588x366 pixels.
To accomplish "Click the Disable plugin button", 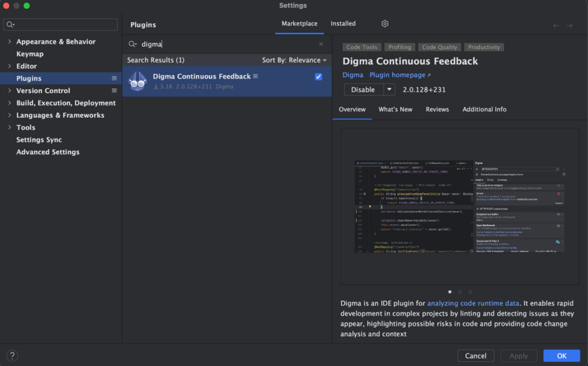I will click(x=363, y=89).
